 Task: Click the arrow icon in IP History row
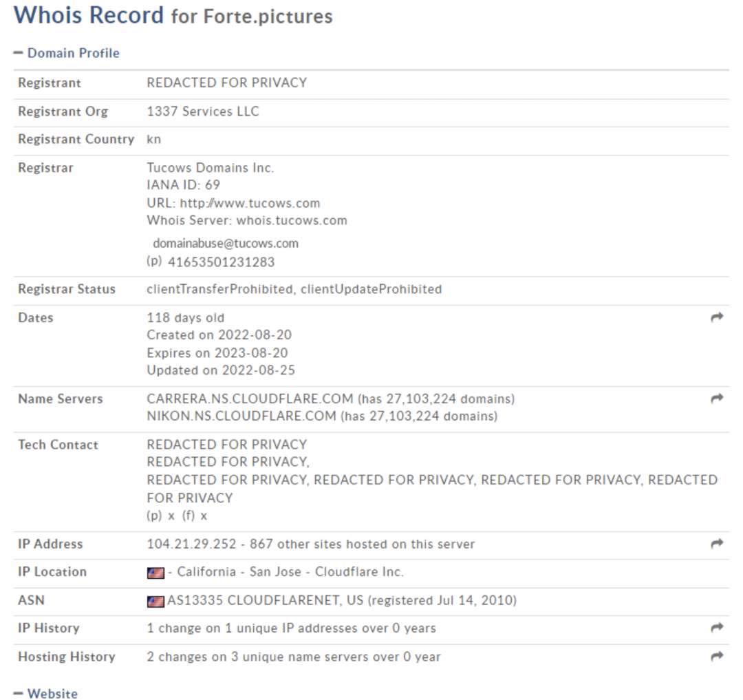[717, 628]
